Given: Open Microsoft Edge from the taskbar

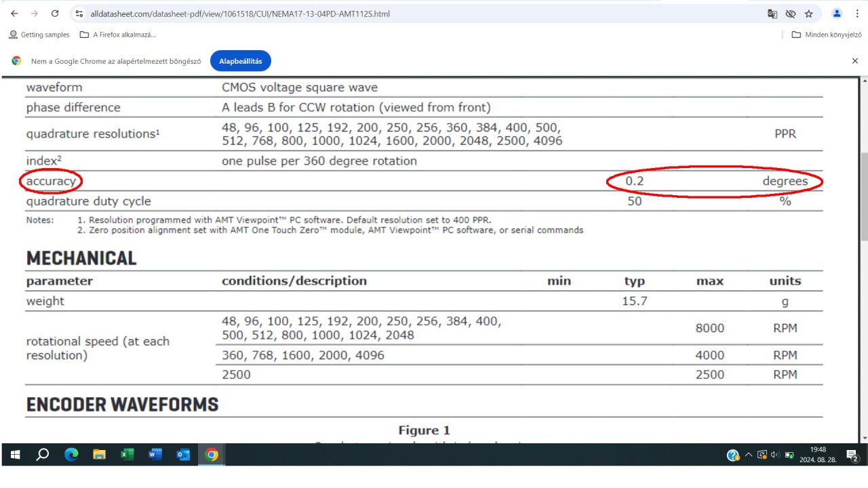Looking at the screenshot, I should pyautogui.click(x=71, y=455).
